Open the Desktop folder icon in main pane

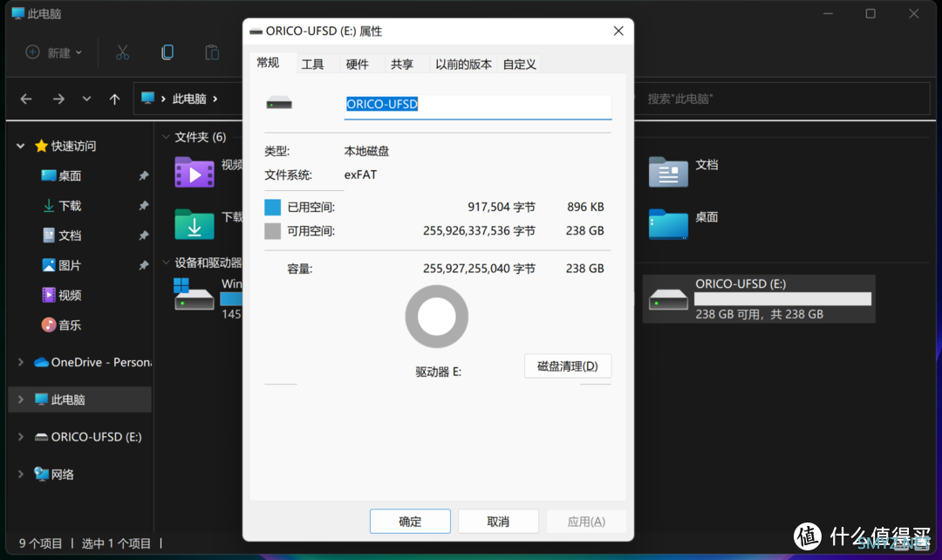click(668, 224)
